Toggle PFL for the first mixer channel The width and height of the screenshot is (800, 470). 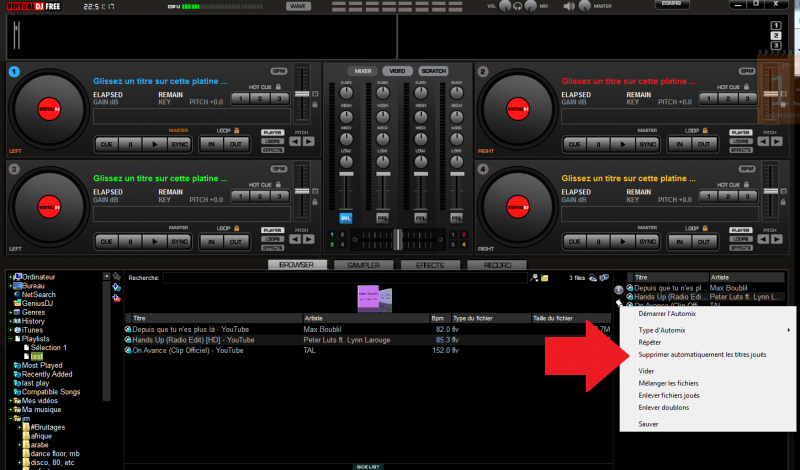(x=346, y=216)
